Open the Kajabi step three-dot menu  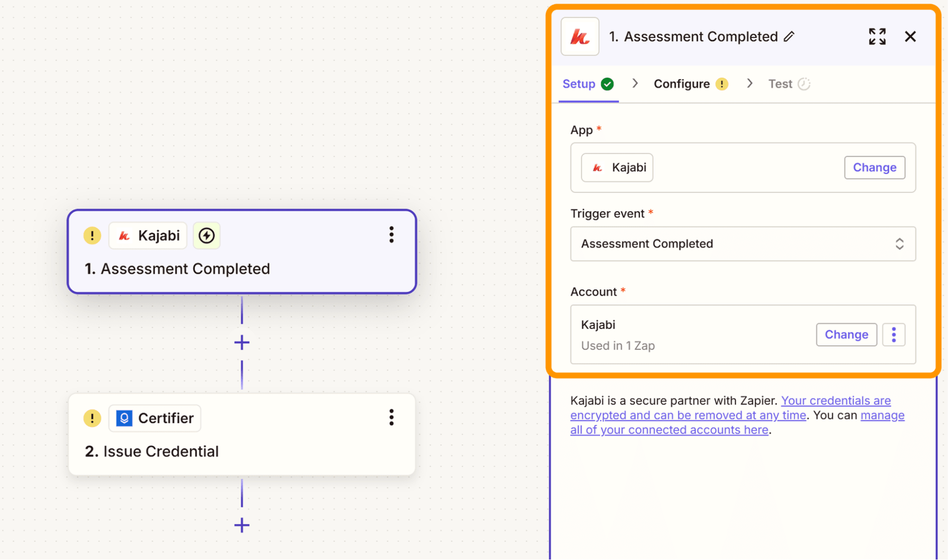click(x=391, y=235)
